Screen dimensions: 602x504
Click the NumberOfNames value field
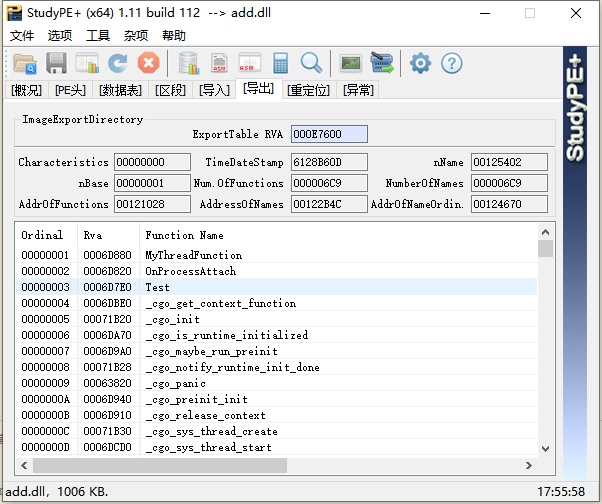[509, 183]
